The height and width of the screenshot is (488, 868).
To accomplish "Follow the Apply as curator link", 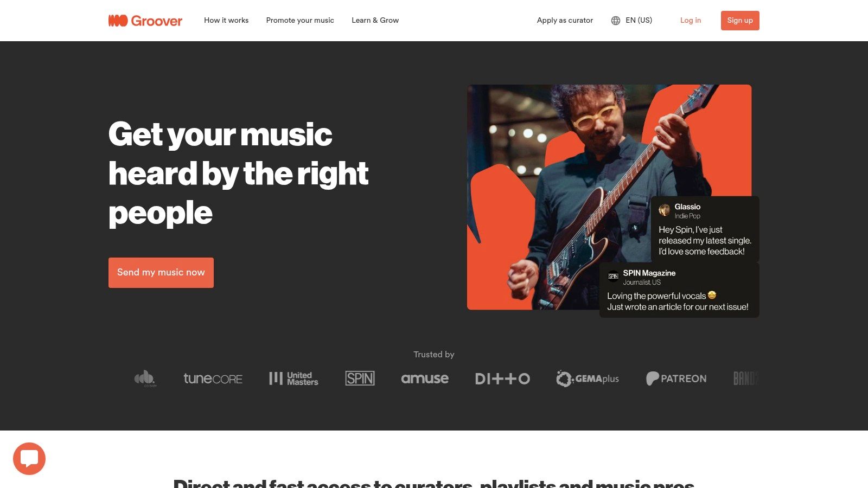I will tap(565, 21).
